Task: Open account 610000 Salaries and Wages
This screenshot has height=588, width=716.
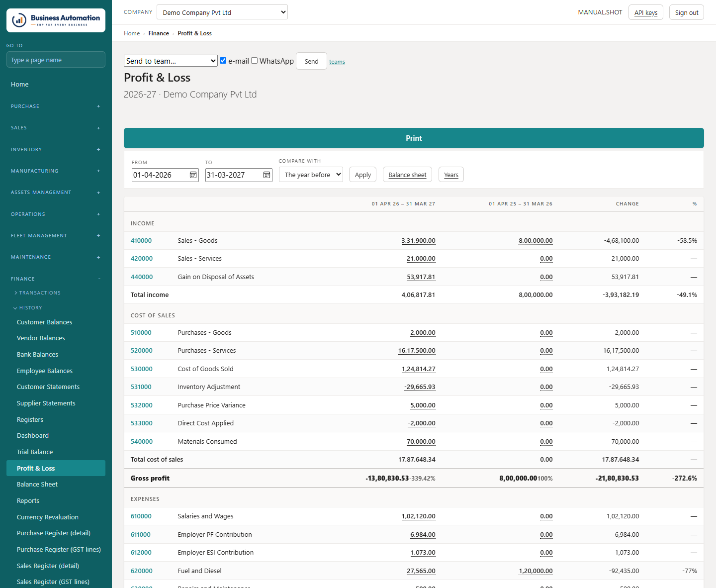Action: (141, 516)
